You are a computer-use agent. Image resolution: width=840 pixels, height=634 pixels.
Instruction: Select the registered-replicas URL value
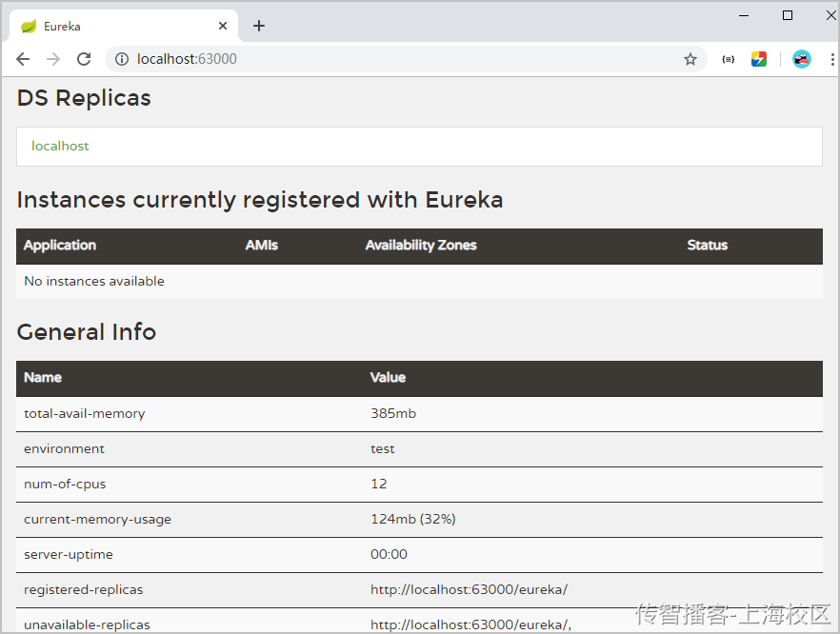[x=470, y=589]
